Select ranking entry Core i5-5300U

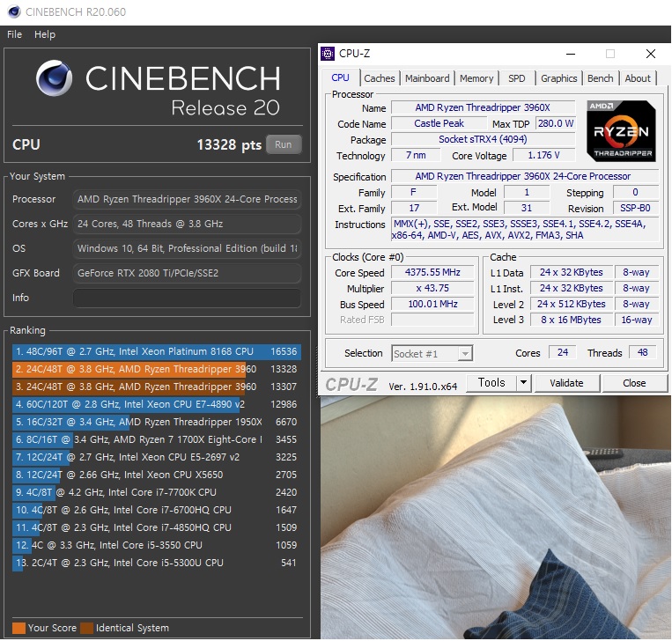click(x=157, y=563)
